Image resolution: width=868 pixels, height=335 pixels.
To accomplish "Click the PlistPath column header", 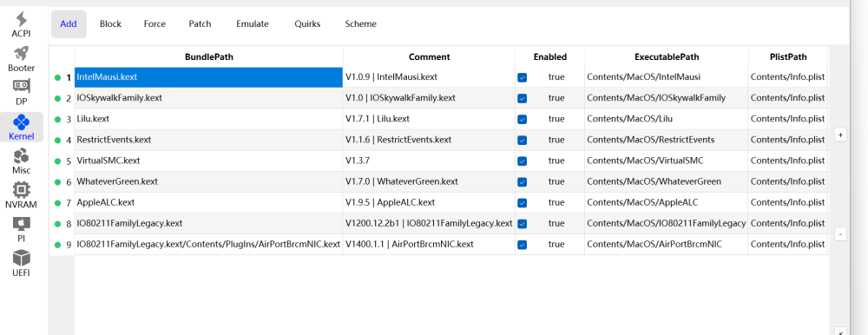I will tap(788, 56).
